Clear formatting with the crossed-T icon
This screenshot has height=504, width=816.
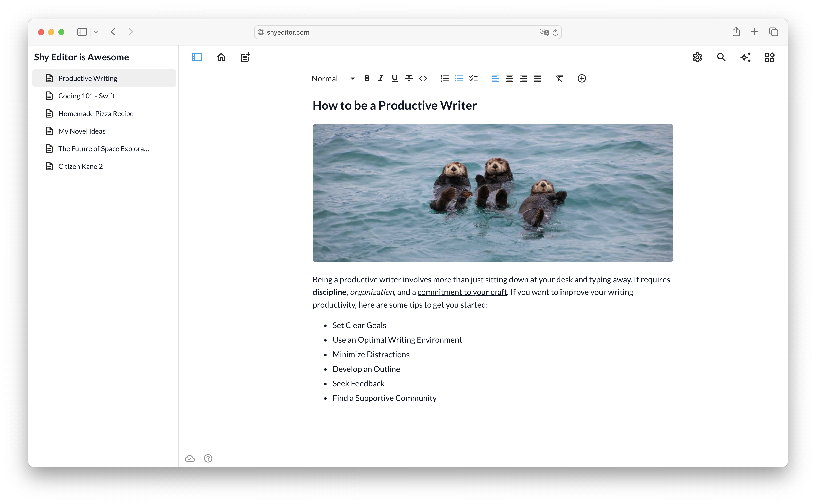pos(559,78)
